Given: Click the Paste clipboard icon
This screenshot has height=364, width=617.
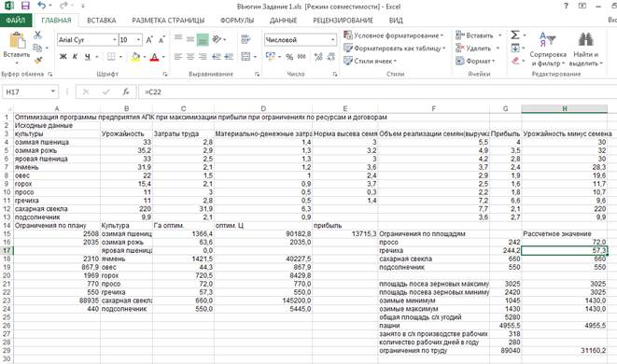Looking at the screenshot, I should pyautogui.click(x=17, y=40).
